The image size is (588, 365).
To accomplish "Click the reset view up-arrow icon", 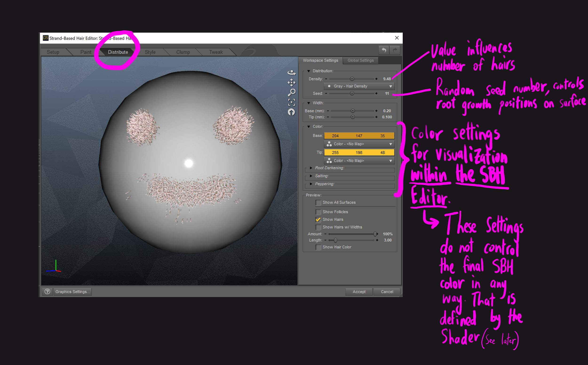I will 291,112.
